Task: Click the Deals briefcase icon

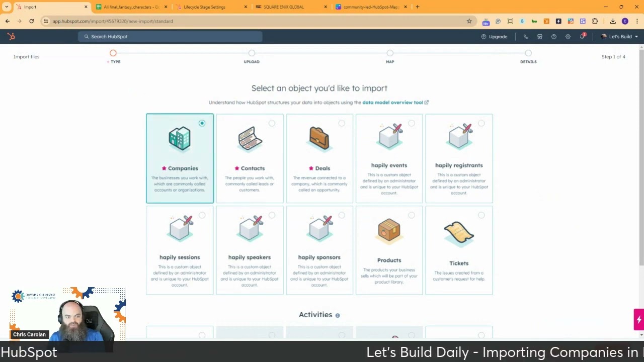Action: click(319, 138)
